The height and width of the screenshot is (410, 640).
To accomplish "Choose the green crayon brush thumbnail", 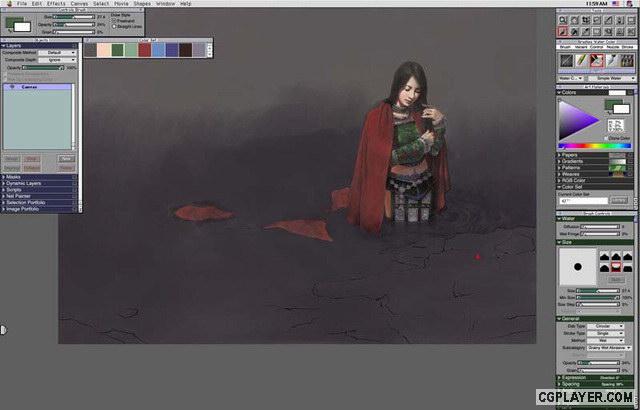I will [x=581, y=61].
